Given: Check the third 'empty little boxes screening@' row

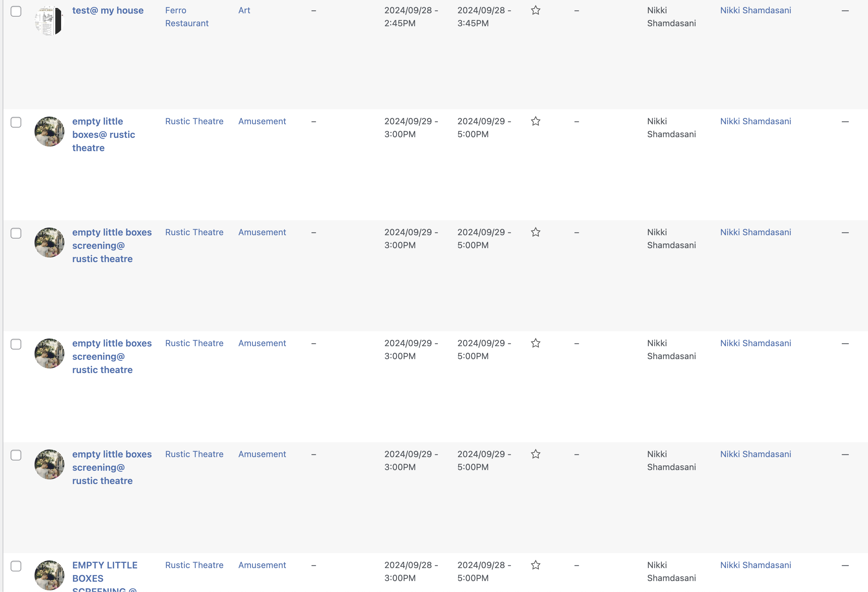Looking at the screenshot, I should click(x=16, y=455).
